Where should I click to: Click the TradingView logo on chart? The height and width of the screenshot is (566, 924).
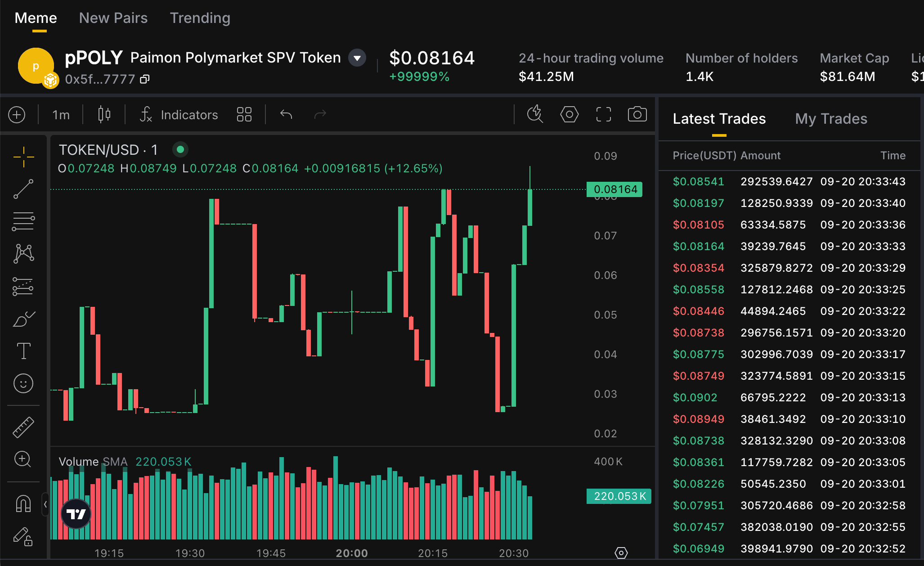tap(76, 514)
